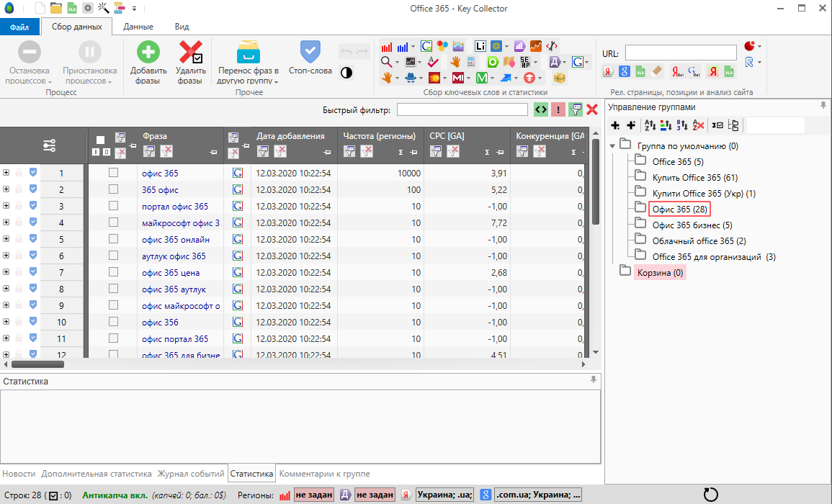Viewport: 832px width, 504px height.
Task: Click the Google region button '.com.ua; Украина; ...'
Action: 538,495
